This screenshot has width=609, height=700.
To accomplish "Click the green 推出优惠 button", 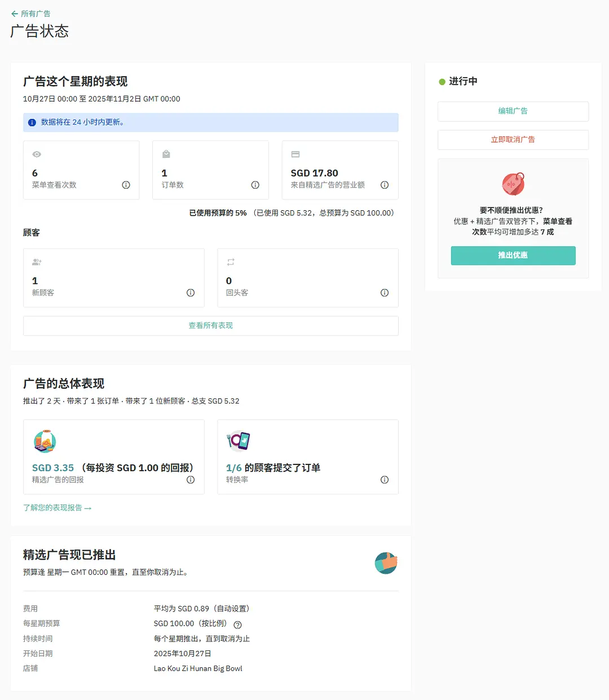I will point(513,255).
